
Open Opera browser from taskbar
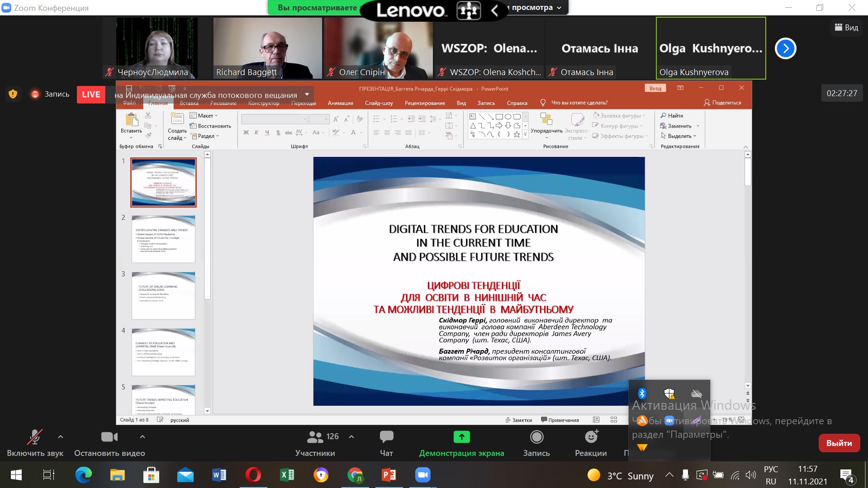[x=253, y=475]
